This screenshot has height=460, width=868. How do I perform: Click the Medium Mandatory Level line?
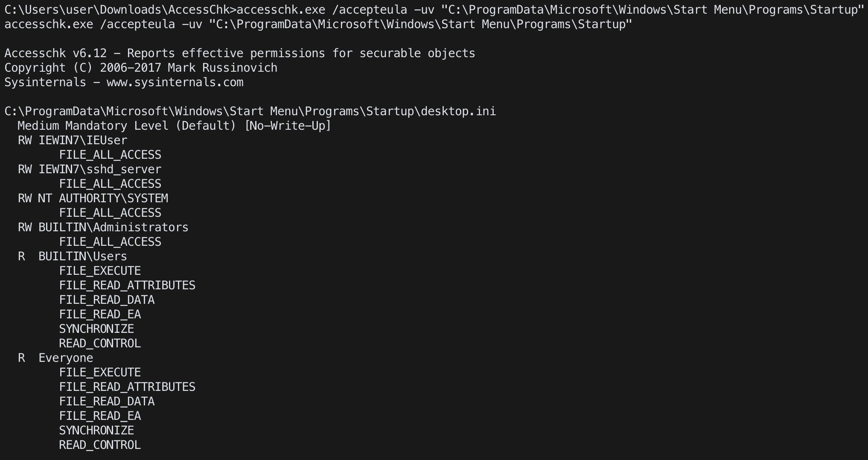(174, 126)
